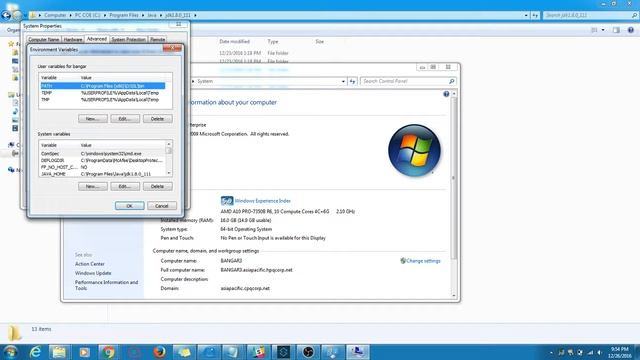Open Performance Information and Tools link
This screenshot has height=360, width=640.
tap(107, 285)
